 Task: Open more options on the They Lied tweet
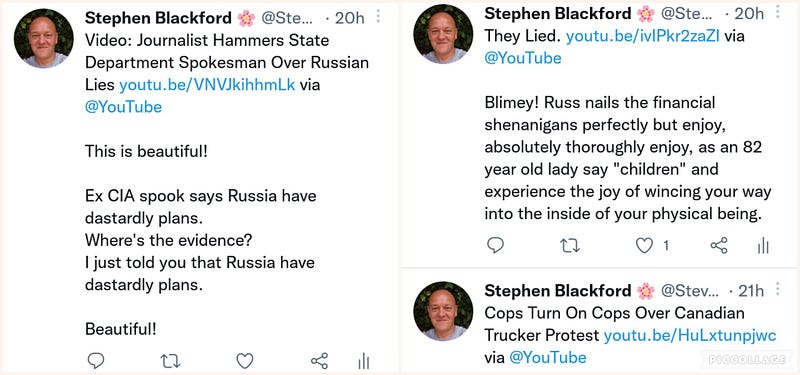click(778, 12)
